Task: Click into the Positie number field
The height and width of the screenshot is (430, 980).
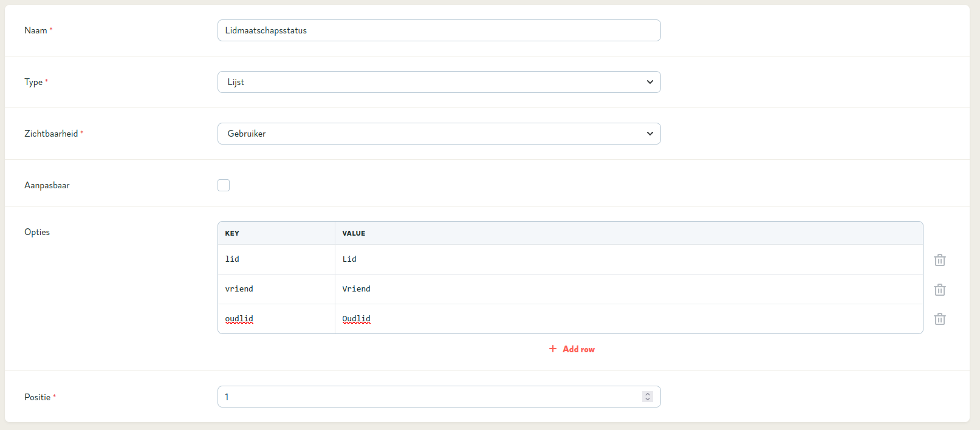Action: 425,397
